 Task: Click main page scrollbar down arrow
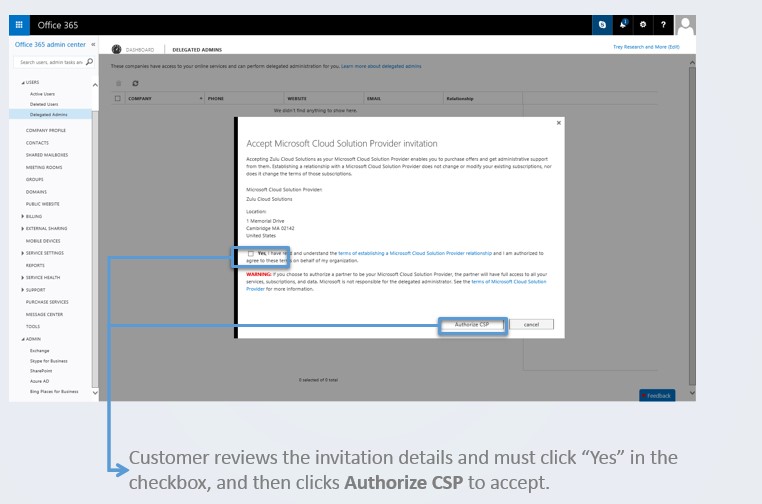pyautogui.click(x=692, y=393)
